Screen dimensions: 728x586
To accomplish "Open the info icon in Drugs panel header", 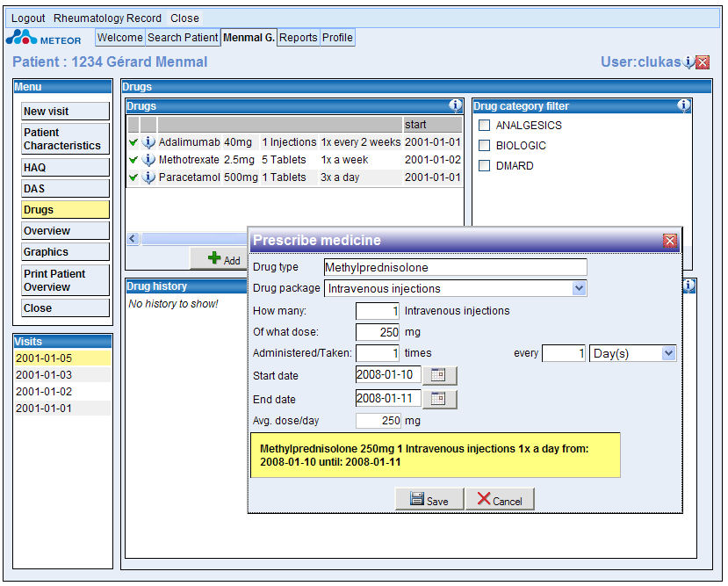I will (x=455, y=106).
